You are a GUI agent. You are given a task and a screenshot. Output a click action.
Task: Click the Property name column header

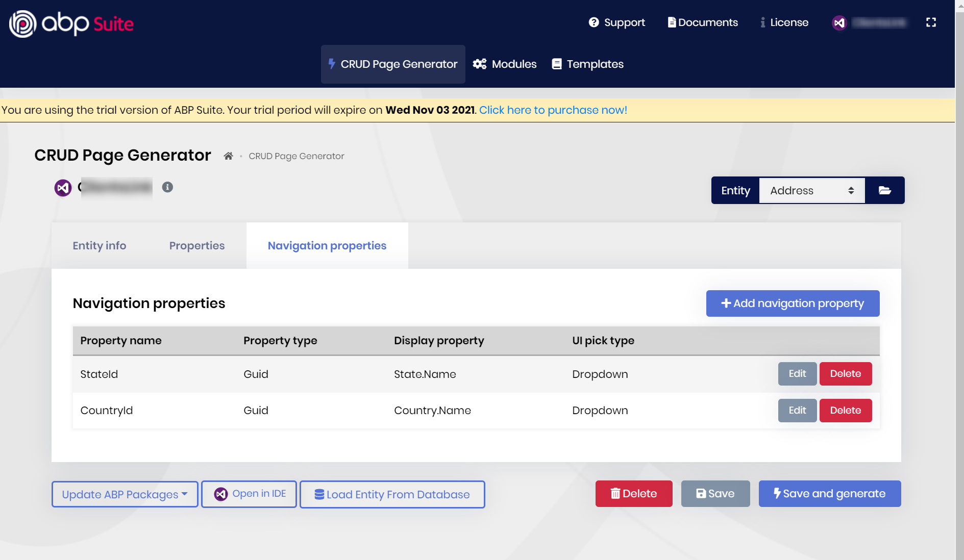coord(121,341)
